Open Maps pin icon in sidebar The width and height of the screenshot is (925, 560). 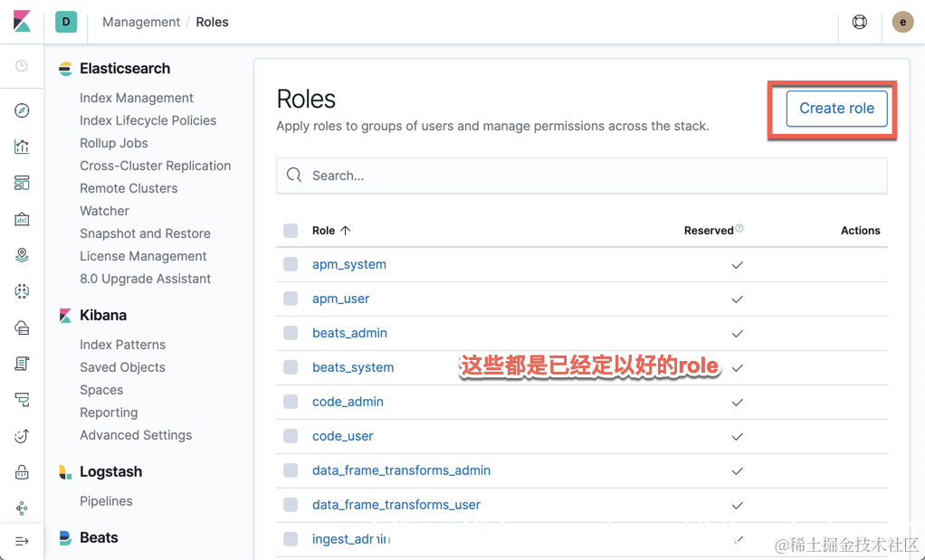[22, 255]
